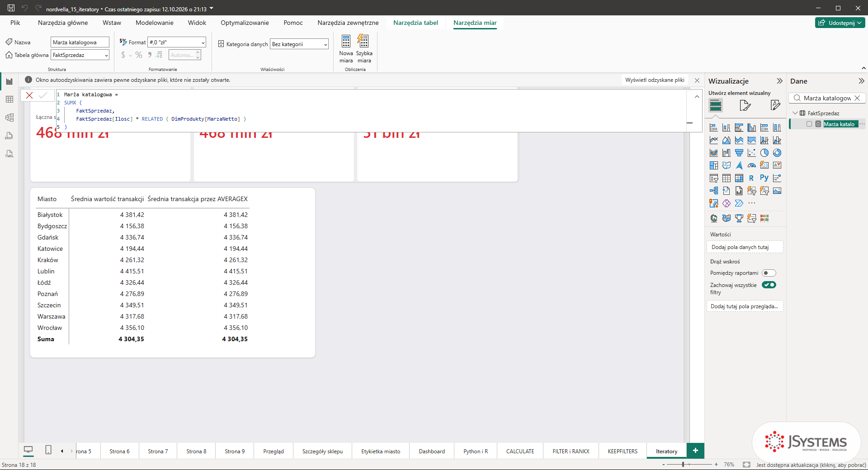The width and height of the screenshot is (868, 470).
Task: Commit the formula with checkmark
Action: point(43,95)
